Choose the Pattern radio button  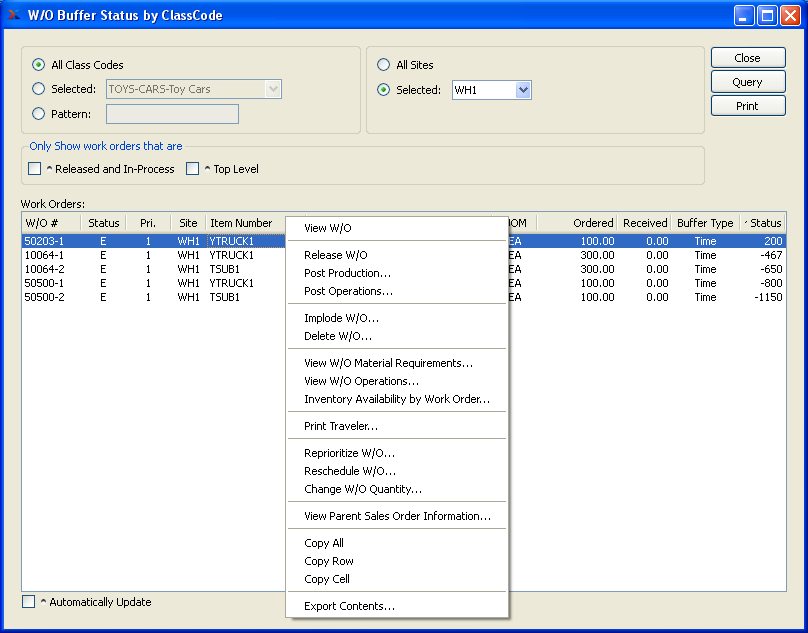pos(39,114)
